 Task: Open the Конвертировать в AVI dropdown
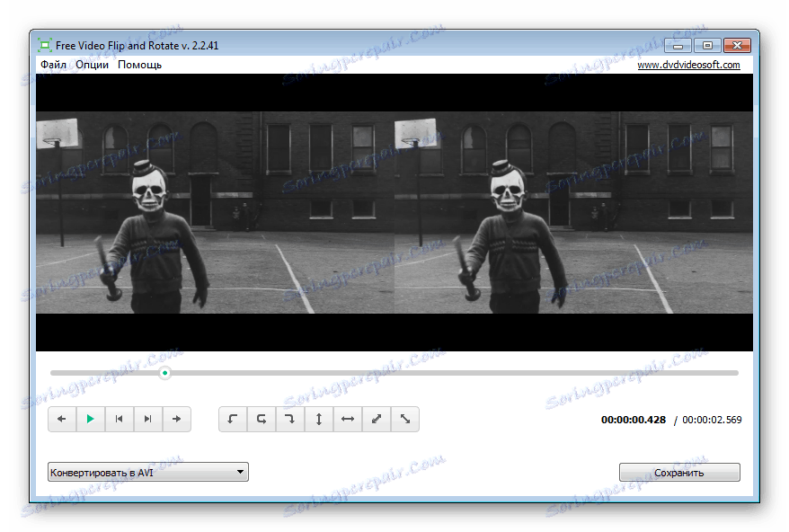tap(148, 472)
